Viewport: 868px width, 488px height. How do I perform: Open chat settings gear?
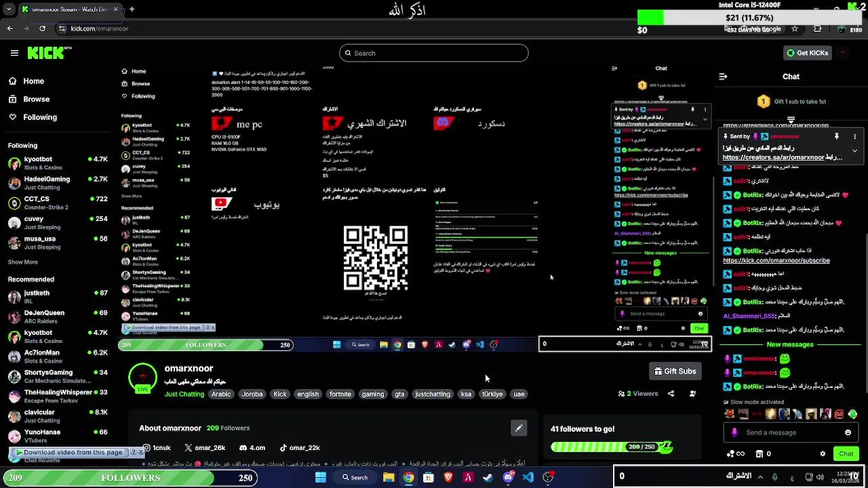pyautogui.click(x=823, y=453)
